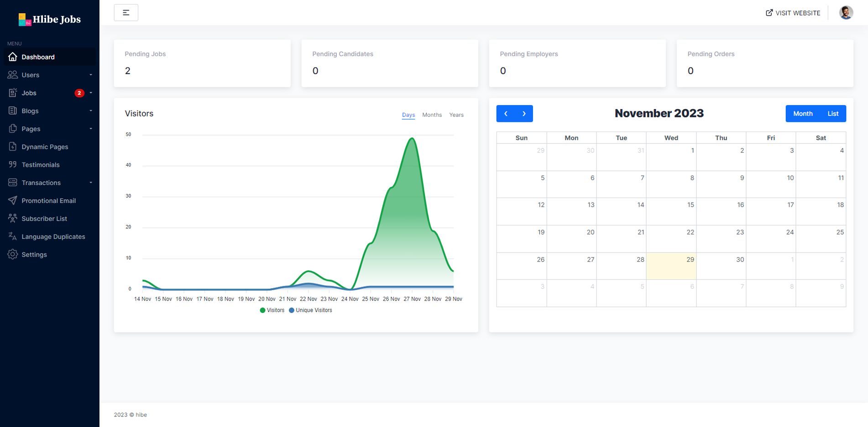Toggle the Visitors series in chart legend
The width and height of the screenshot is (868, 427).
pos(272,310)
